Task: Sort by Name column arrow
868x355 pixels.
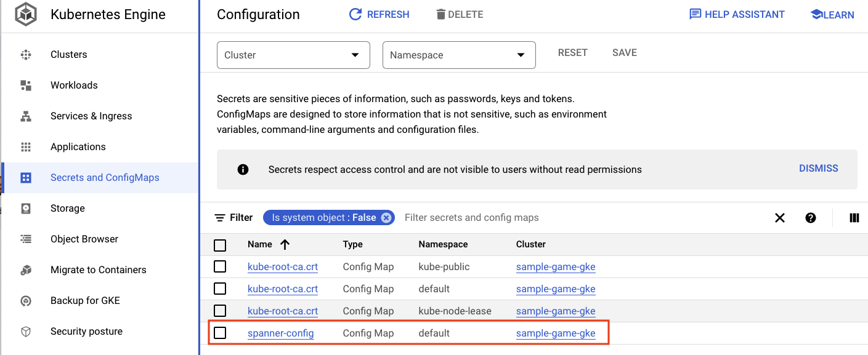Action: pyautogui.click(x=285, y=244)
